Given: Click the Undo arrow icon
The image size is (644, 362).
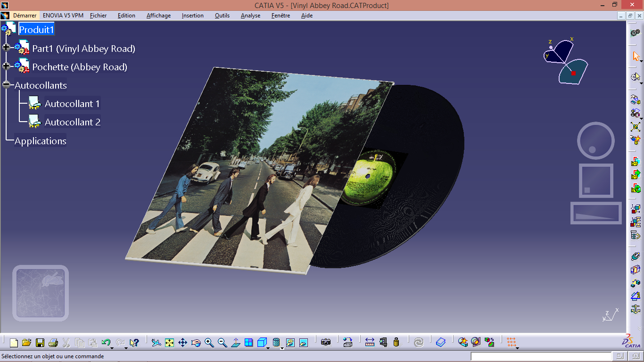Looking at the screenshot, I should coord(106,343).
